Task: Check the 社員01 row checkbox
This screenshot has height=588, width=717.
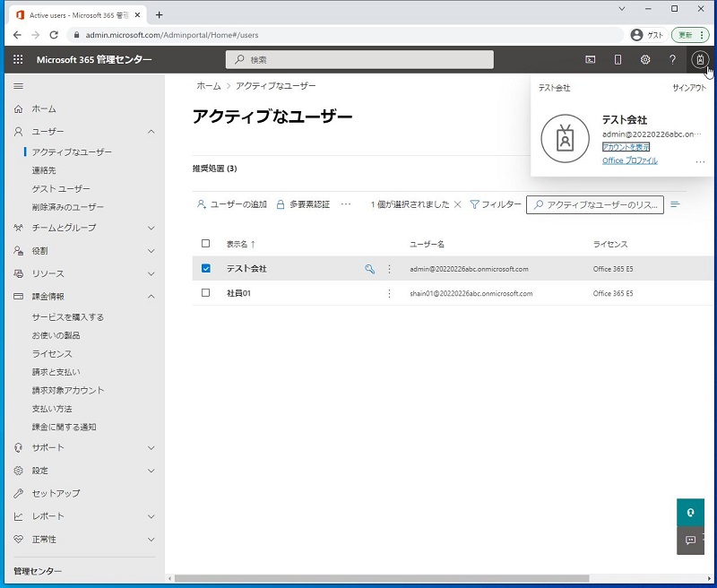Action: (206, 292)
